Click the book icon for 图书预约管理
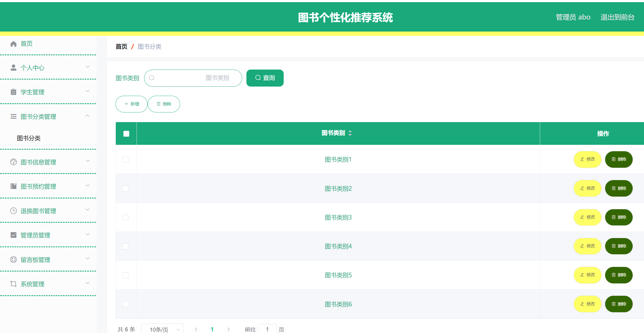This screenshot has height=333, width=644. 13,186
